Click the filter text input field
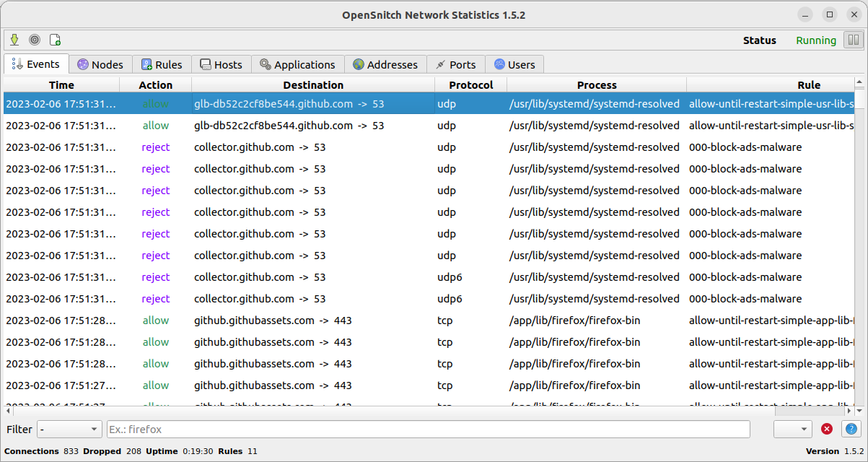The image size is (868, 462). [x=428, y=430]
